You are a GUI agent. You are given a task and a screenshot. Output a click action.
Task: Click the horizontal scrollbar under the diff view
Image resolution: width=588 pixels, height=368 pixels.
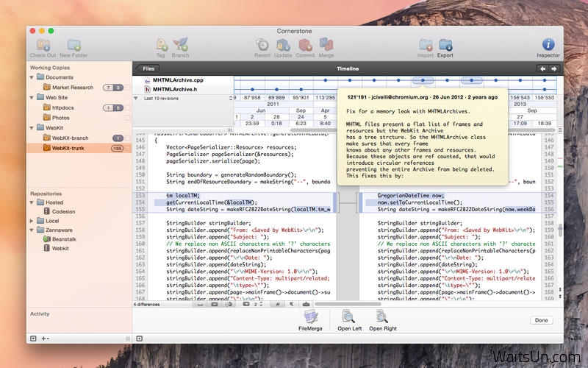click(x=348, y=304)
